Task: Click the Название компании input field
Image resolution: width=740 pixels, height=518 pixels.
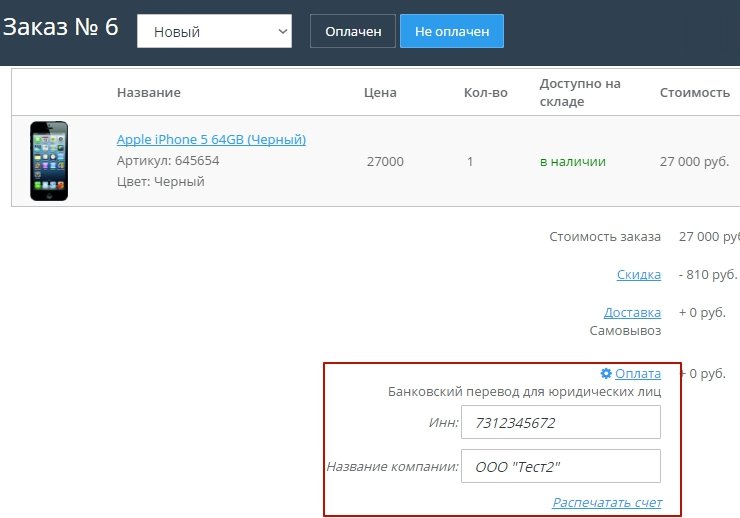Action: coord(560,466)
